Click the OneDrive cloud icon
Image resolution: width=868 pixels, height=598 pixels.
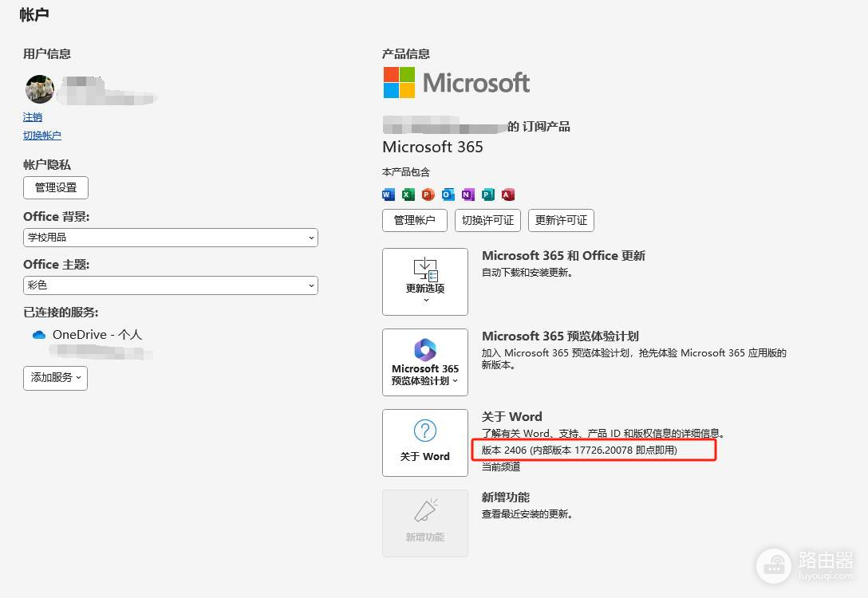pos(39,335)
